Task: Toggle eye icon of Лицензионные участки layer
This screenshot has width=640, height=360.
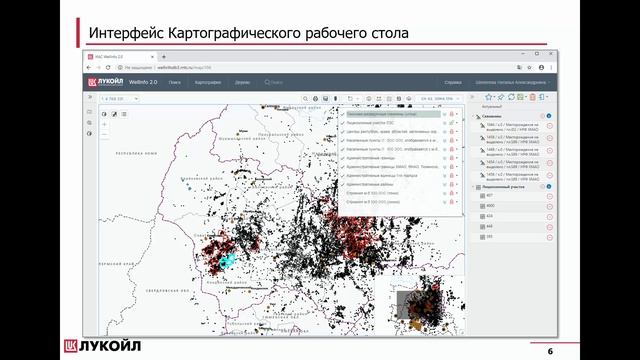Action: [x=445, y=123]
